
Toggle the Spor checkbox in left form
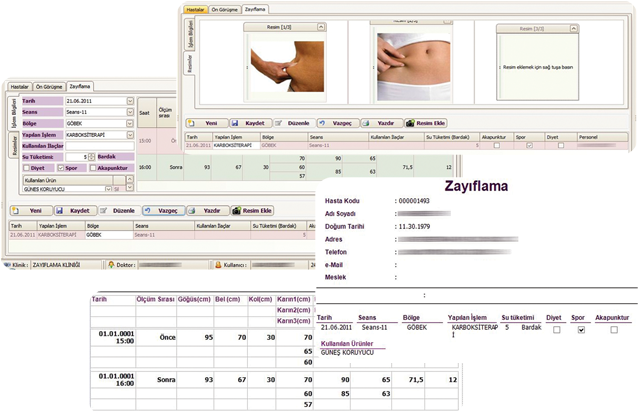point(61,167)
